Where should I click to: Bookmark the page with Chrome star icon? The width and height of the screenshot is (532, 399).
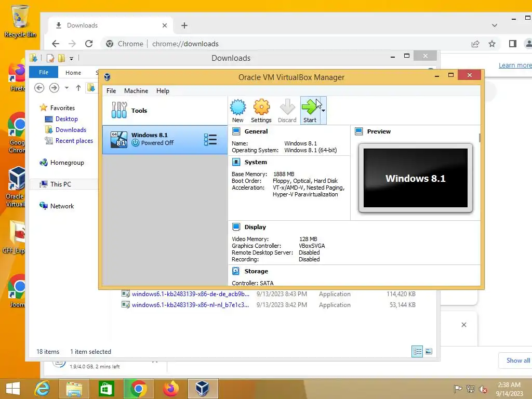point(492,44)
